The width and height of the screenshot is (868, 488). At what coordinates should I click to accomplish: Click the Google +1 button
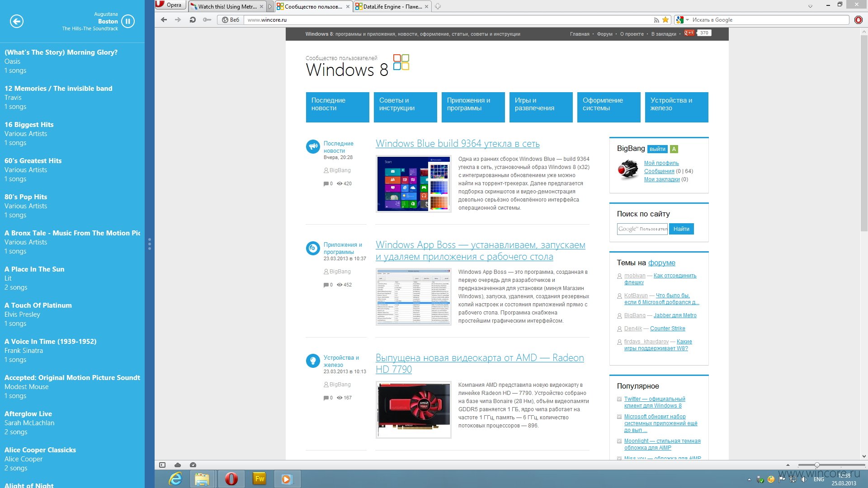click(x=689, y=33)
